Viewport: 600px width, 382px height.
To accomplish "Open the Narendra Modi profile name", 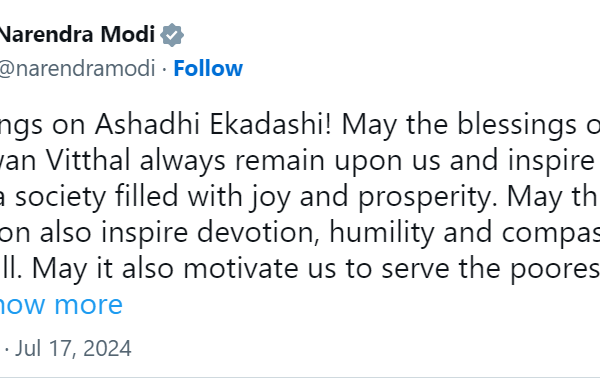I will tap(77, 34).
